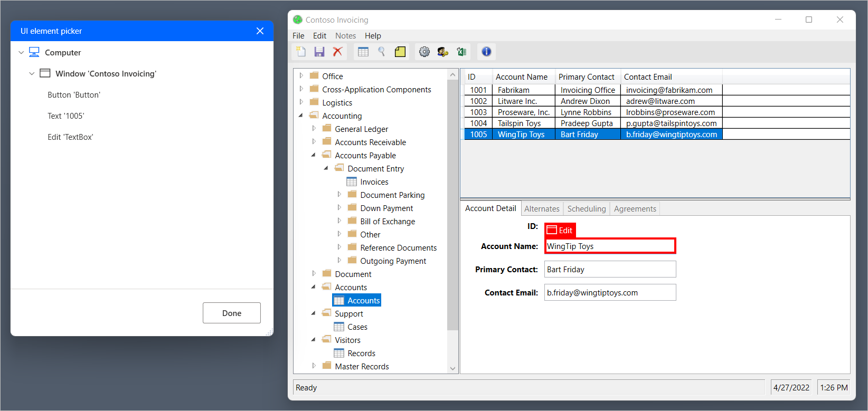Click the table grid toolbar icon
The width and height of the screenshot is (868, 411).
click(x=363, y=52)
